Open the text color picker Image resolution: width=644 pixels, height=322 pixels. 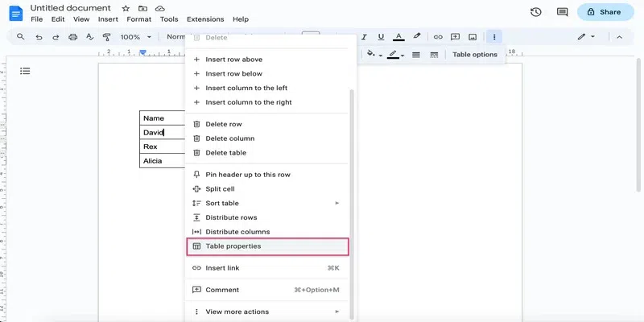click(x=398, y=37)
